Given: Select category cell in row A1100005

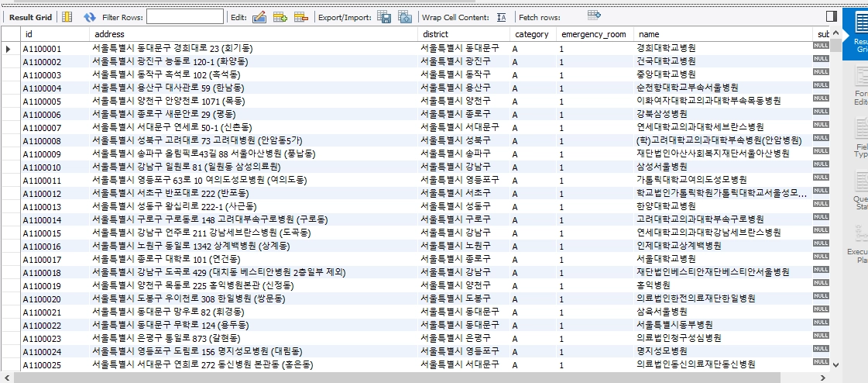Looking at the screenshot, I should click(533, 102).
